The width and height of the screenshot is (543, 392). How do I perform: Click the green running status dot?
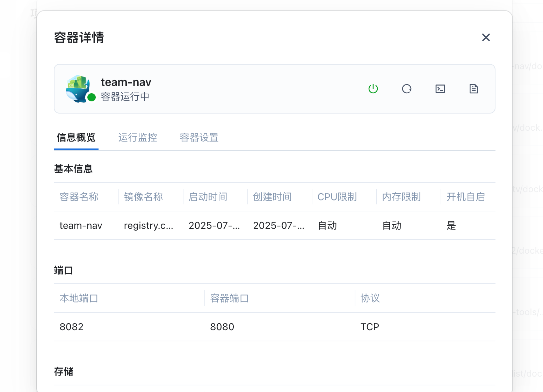(92, 97)
